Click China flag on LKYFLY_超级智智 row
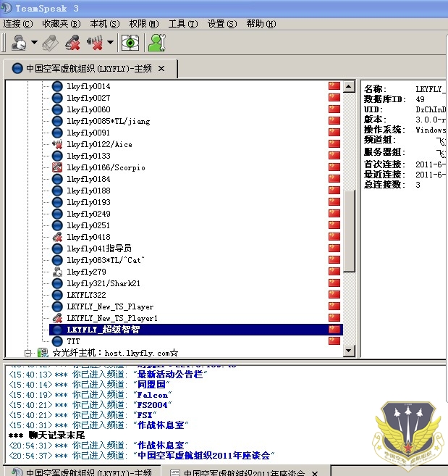The image size is (448, 476). tap(334, 330)
